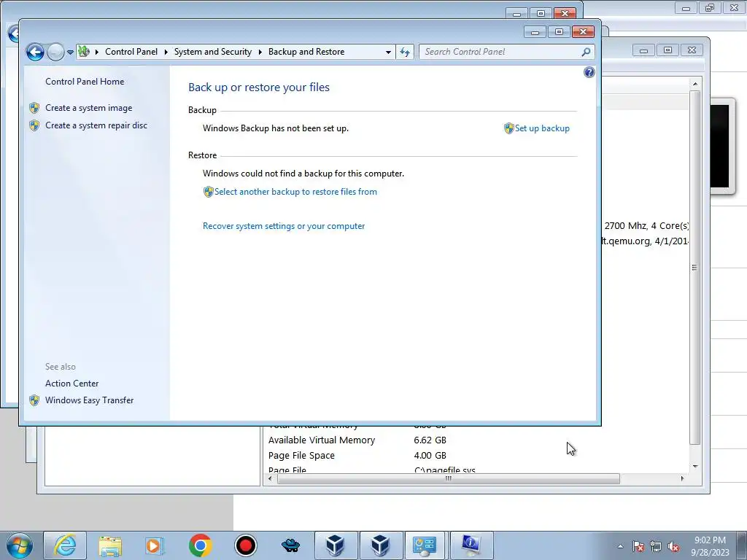Open the recent pages dropdown arrow

70,52
